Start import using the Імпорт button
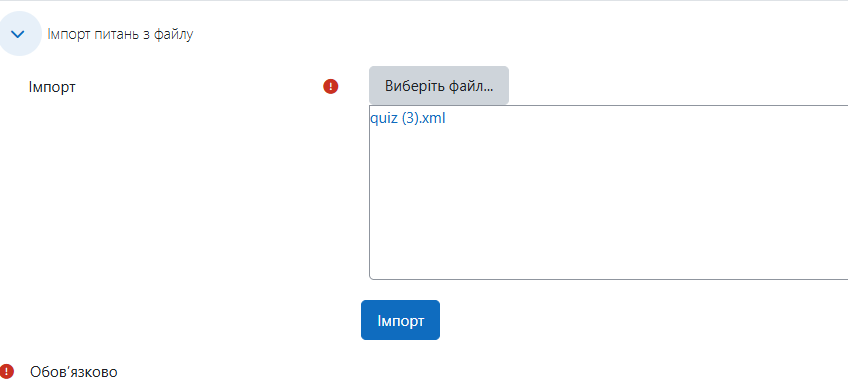The height and width of the screenshot is (379, 848). [400, 320]
